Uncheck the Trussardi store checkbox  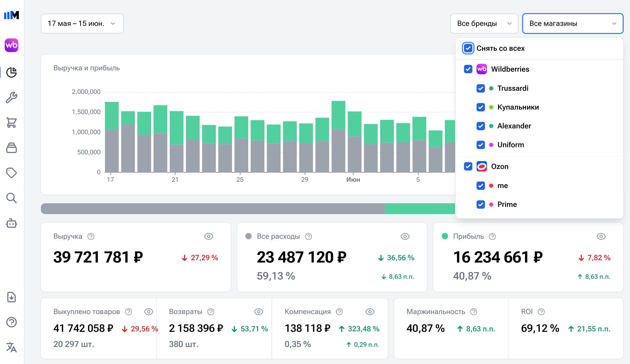480,88
